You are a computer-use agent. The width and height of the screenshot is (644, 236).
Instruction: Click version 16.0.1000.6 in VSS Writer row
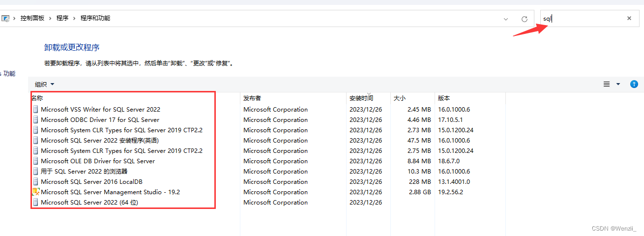click(x=454, y=110)
